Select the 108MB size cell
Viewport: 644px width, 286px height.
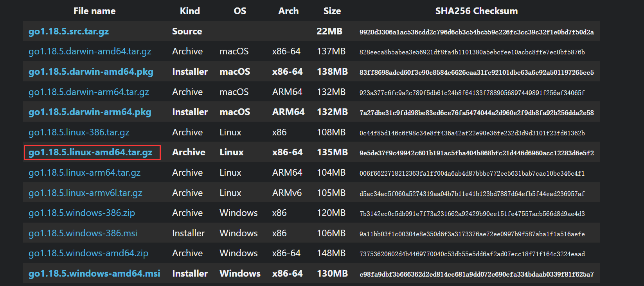(x=331, y=132)
